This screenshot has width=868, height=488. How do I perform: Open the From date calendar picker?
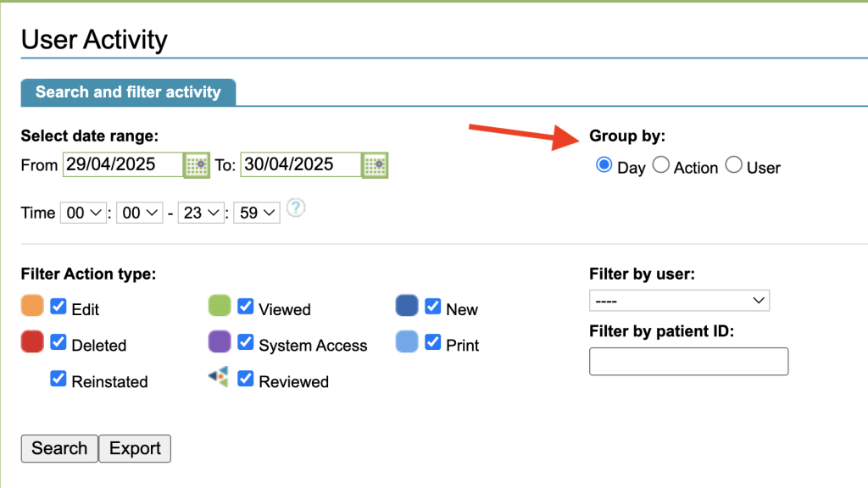click(197, 165)
